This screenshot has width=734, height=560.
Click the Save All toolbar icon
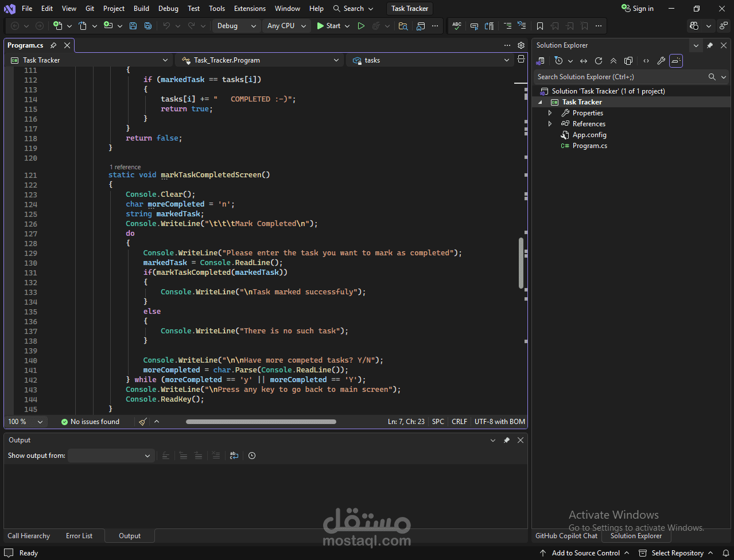[148, 26]
